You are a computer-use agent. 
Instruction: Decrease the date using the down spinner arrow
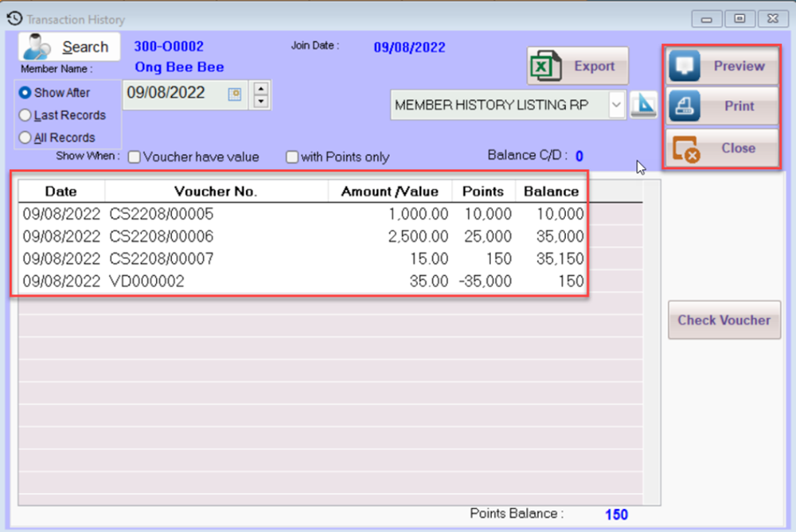pyautogui.click(x=261, y=101)
